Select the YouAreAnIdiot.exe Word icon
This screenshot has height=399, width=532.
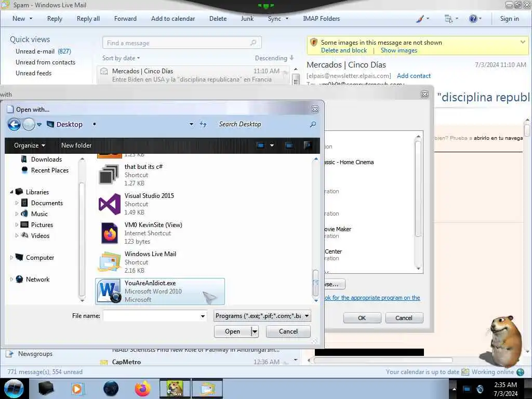pyautogui.click(x=109, y=291)
